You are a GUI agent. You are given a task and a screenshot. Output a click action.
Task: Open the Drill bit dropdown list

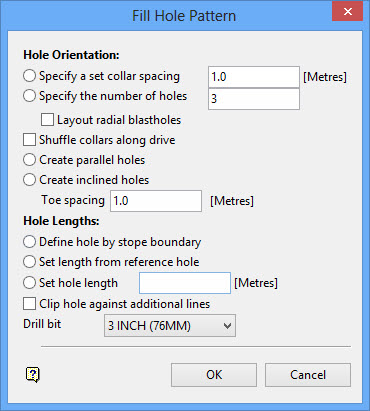[170, 326]
